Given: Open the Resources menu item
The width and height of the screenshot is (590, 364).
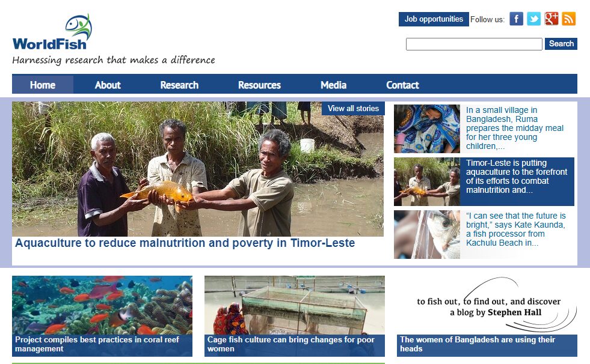Looking at the screenshot, I should 259,85.
